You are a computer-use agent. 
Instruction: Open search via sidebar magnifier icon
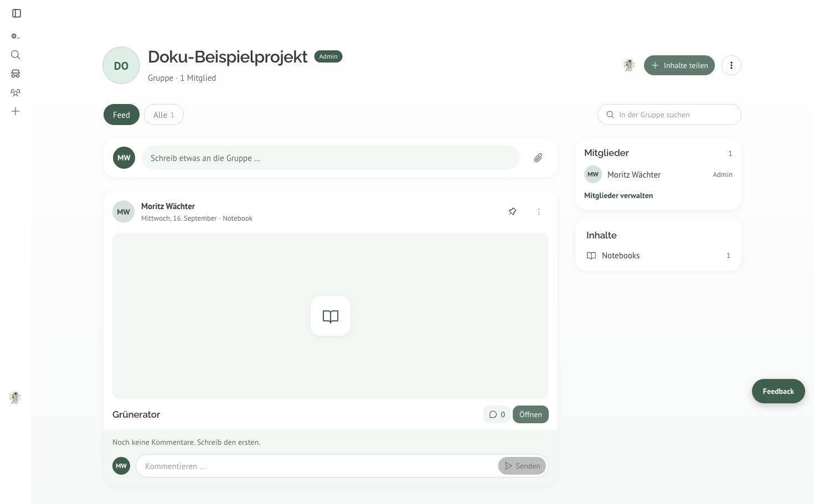(x=16, y=55)
